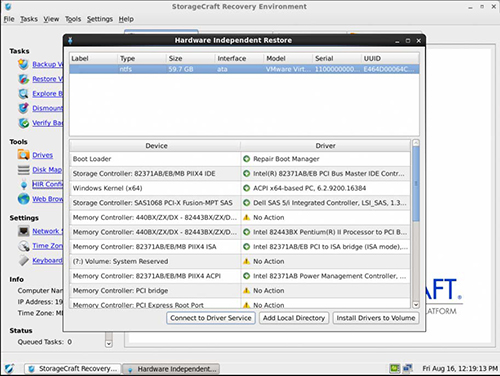Click the Device column header

click(155, 146)
